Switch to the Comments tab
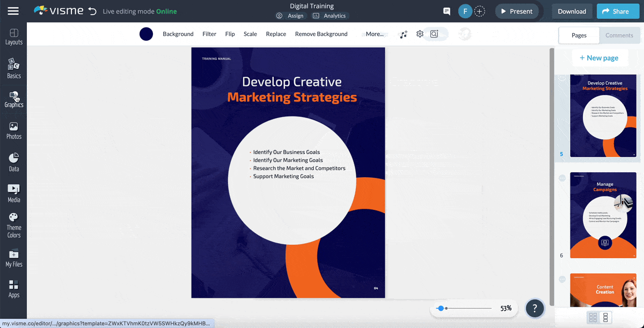The height and width of the screenshot is (328, 644). 619,35
